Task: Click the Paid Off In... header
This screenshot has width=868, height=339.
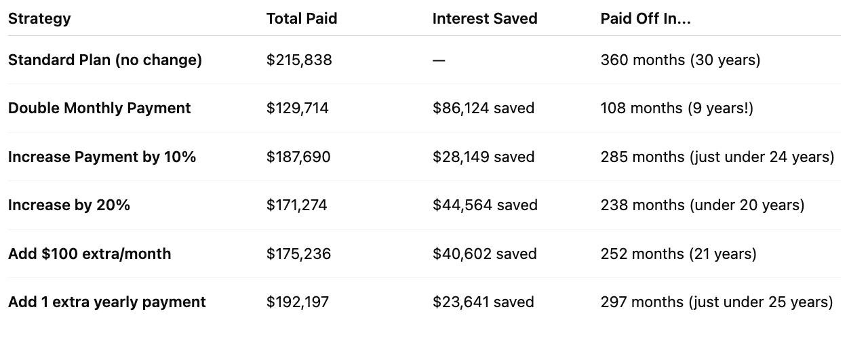Action: [x=646, y=18]
